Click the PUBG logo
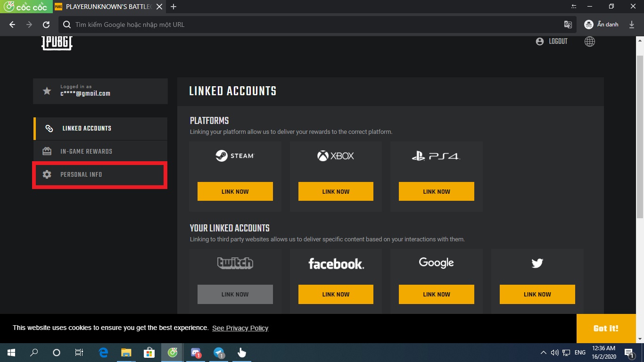This screenshot has width=644, height=362. (x=57, y=42)
